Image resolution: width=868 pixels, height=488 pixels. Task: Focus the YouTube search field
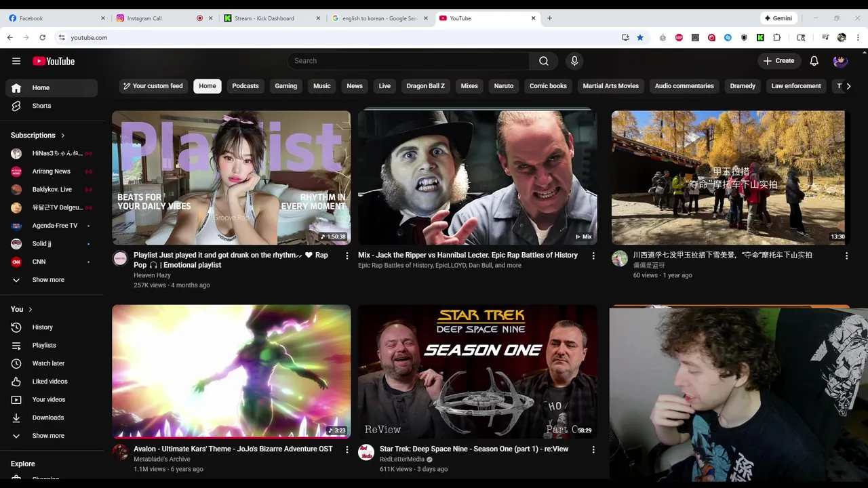tap(408, 61)
